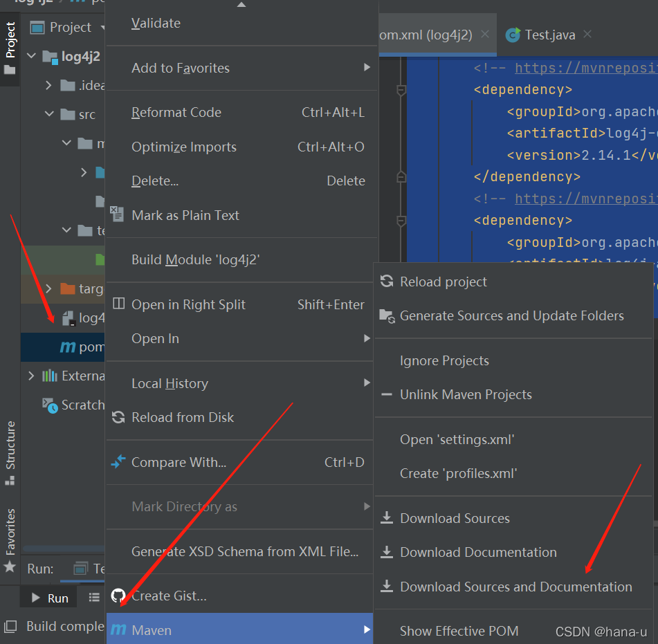
Task: Click Open in Right Split menu entry
Action: (241, 304)
